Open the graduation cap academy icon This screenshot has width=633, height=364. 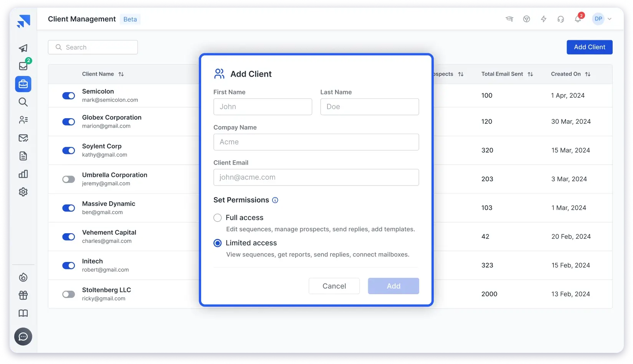(509, 19)
